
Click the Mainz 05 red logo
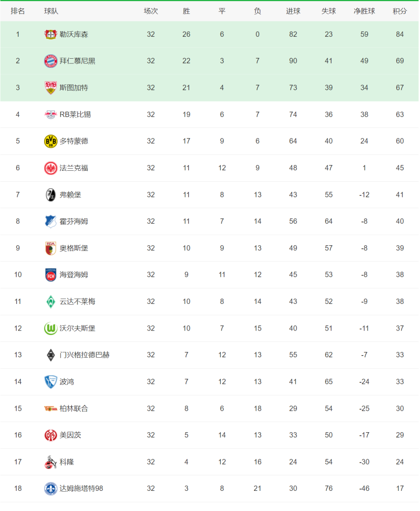point(51,435)
